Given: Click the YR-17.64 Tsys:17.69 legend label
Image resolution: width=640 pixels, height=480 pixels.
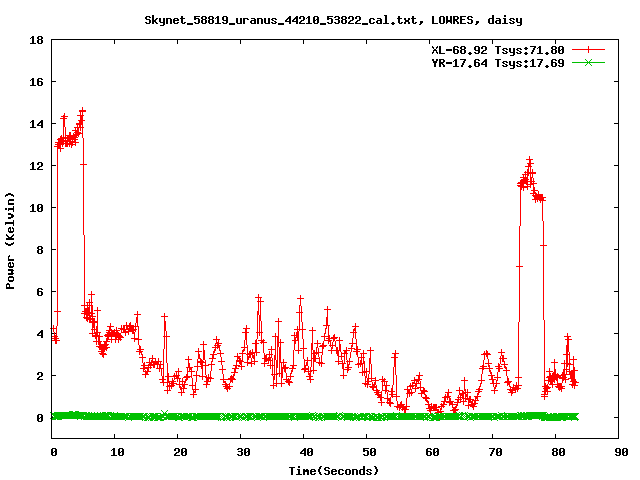Looking at the screenshot, I should coord(498,63).
